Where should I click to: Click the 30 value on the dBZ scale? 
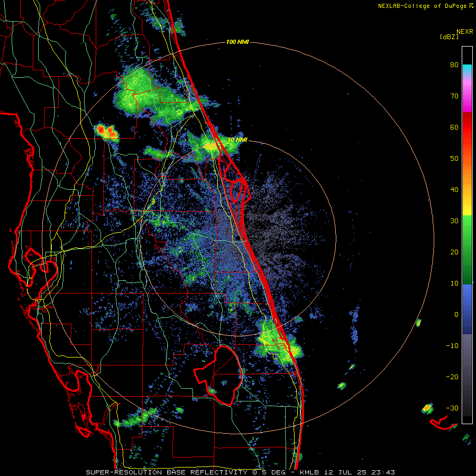point(454,221)
